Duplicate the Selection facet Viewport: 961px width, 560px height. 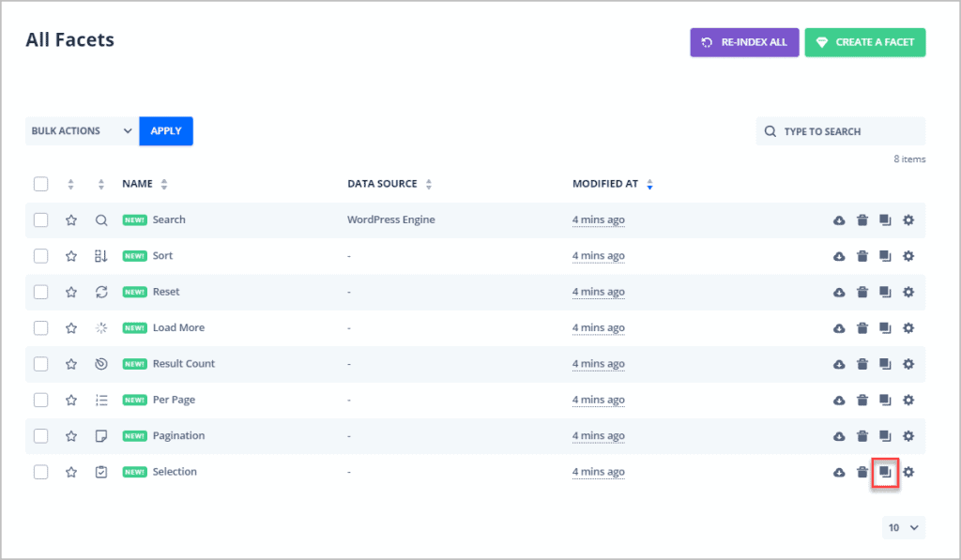point(884,472)
